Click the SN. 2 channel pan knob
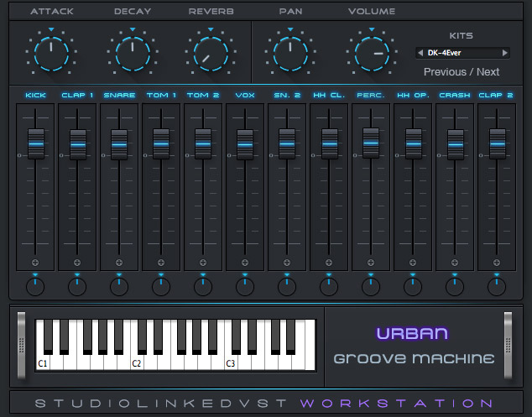This screenshot has height=417, width=532. click(287, 287)
